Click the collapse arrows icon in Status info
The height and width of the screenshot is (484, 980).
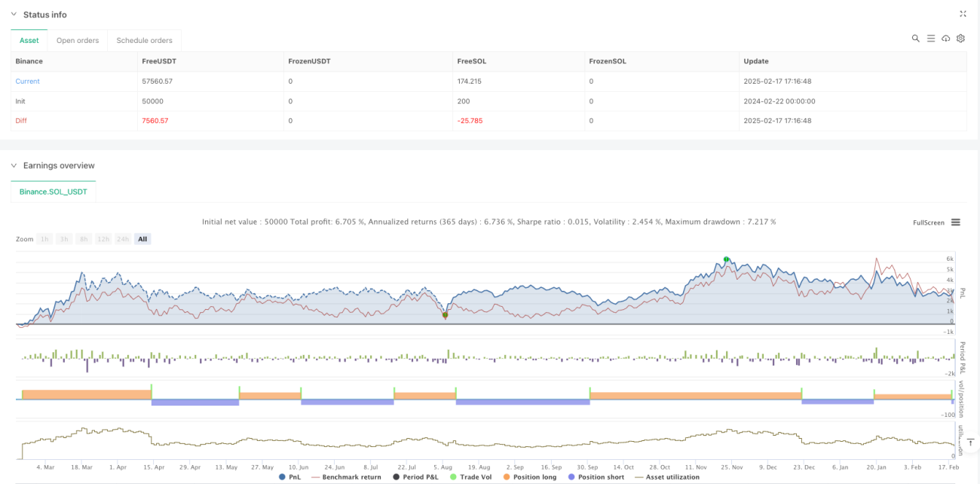[x=963, y=14]
